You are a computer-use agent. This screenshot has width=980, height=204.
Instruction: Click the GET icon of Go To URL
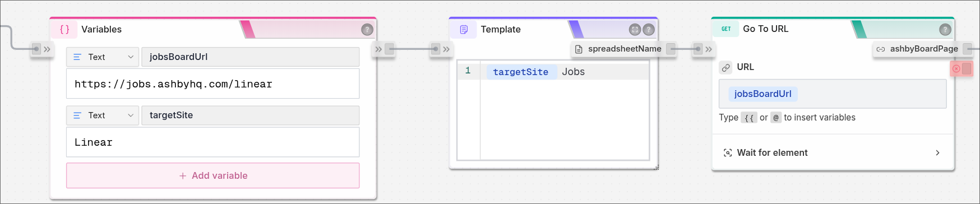click(726, 29)
